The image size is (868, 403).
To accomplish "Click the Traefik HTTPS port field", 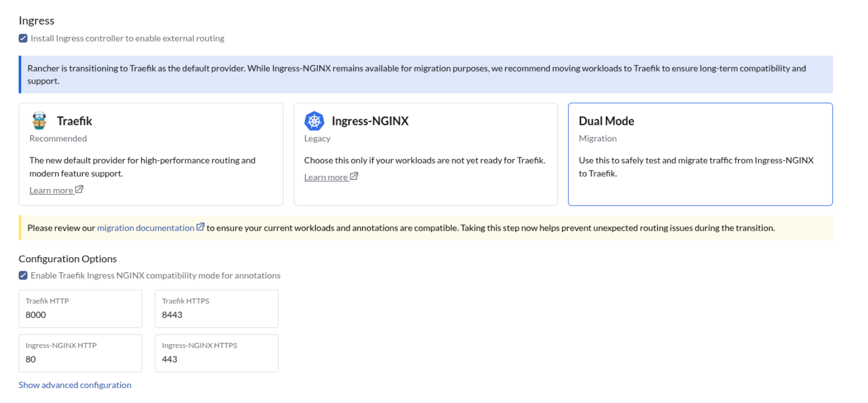I will pos(217,309).
